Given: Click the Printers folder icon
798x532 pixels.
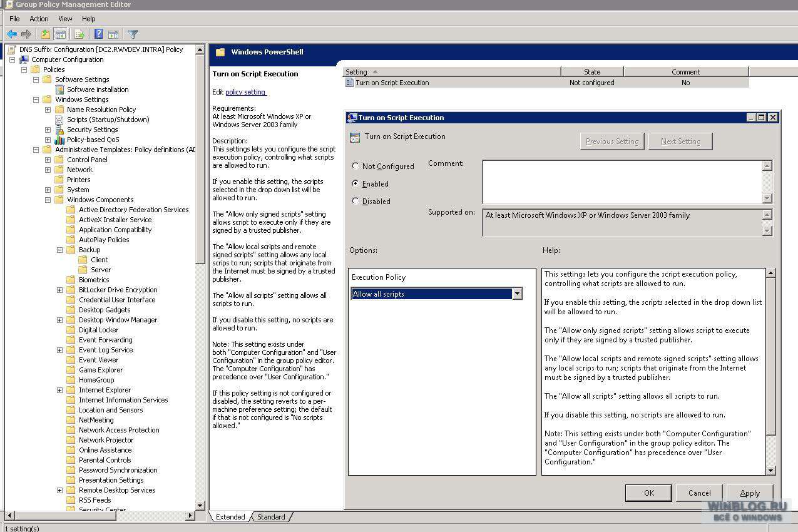Looking at the screenshot, I should point(60,180).
